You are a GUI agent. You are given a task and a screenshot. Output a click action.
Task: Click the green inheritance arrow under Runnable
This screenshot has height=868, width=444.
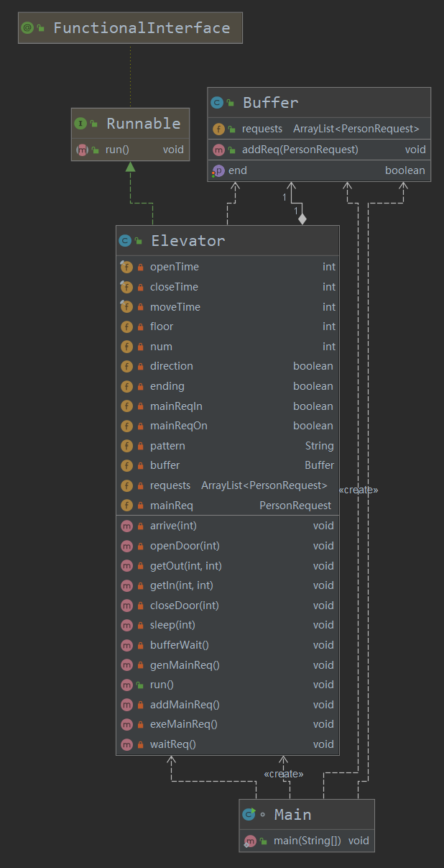[130, 167]
